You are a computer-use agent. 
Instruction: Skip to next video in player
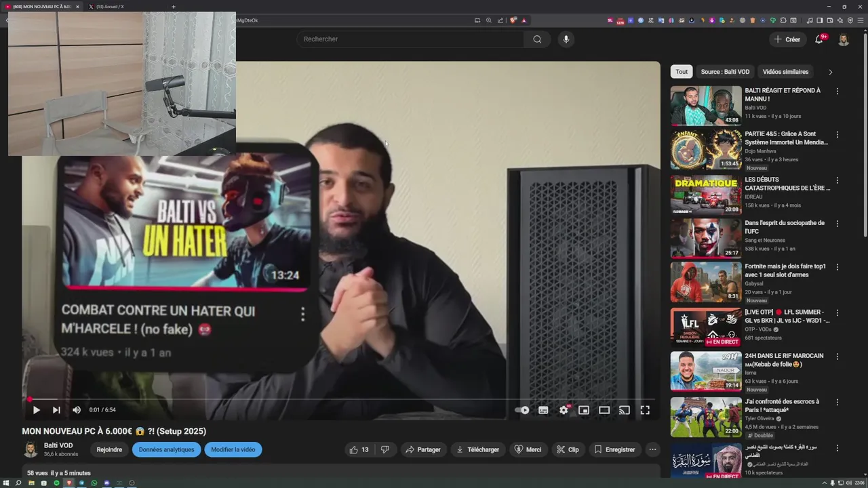point(56,410)
